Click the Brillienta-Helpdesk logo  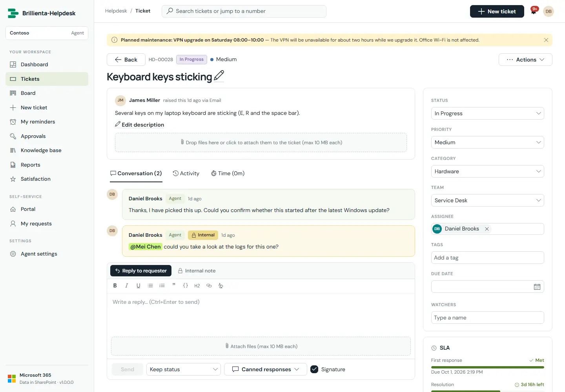(13, 13)
